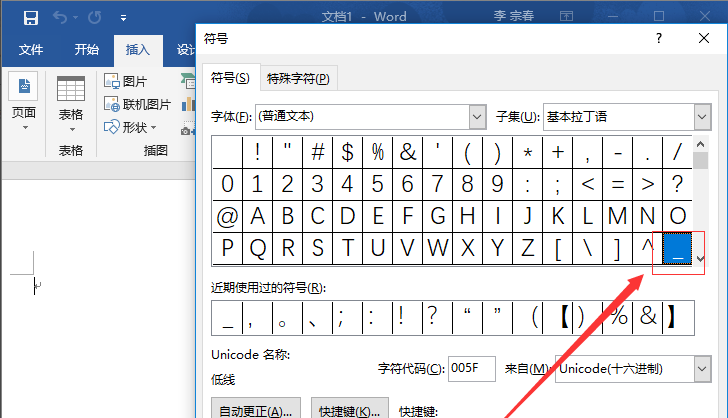Select the plus + symbol
This screenshot has width=728, height=418.
coord(558,152)
